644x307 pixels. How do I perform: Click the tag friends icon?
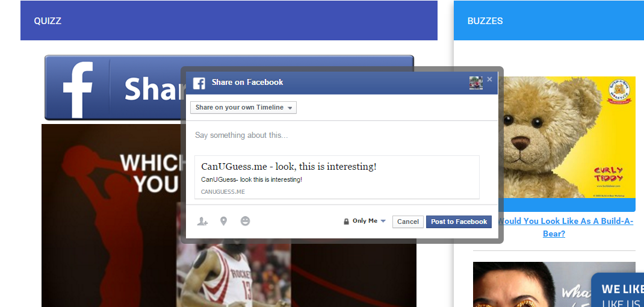point(202,222)
